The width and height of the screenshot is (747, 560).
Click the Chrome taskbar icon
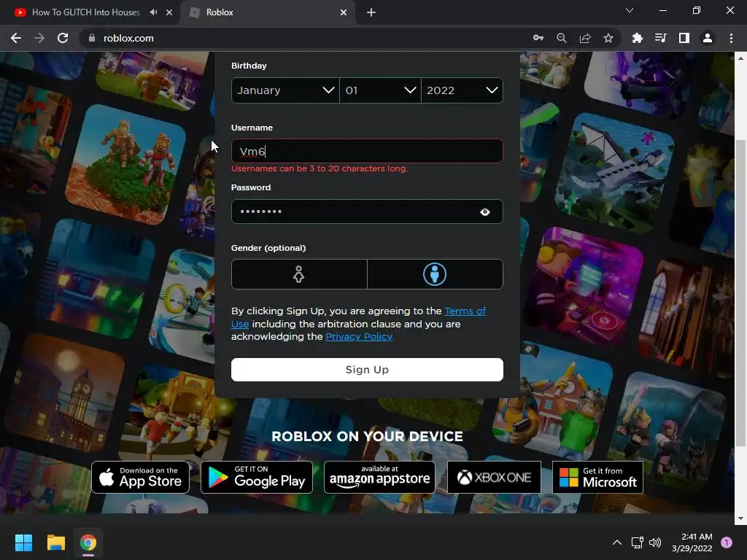[x=88, y=542]
